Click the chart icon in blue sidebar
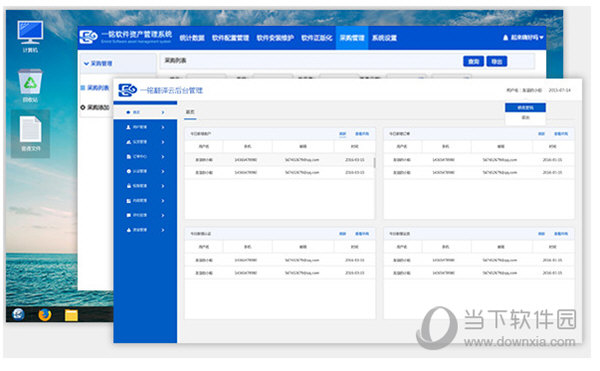 (x=129, y=142)
